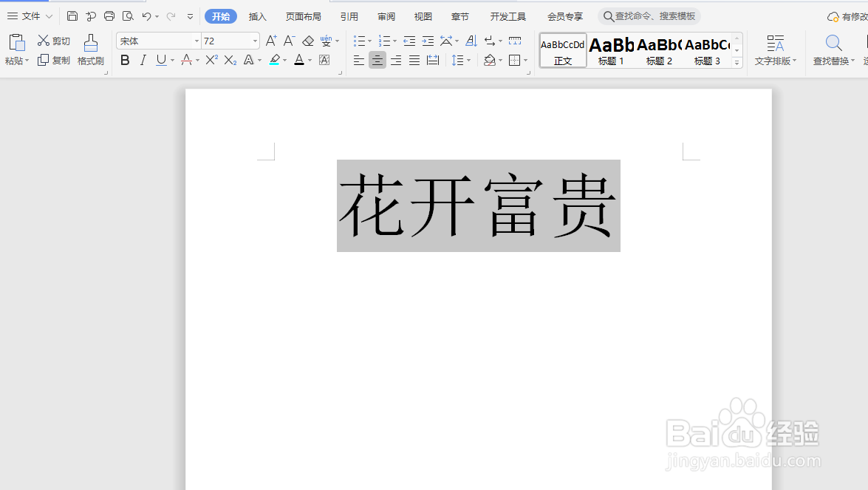Screen dimensions: 868x490
Task: Toggle strikethrough text formatting
Action: 187,60
